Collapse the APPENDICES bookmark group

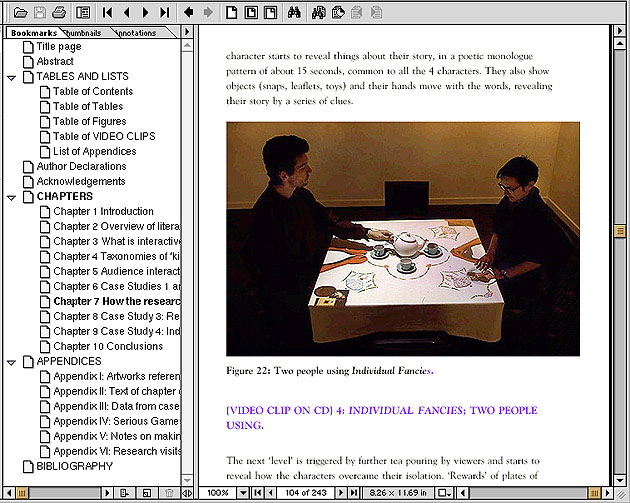click(x=11, y=362)
